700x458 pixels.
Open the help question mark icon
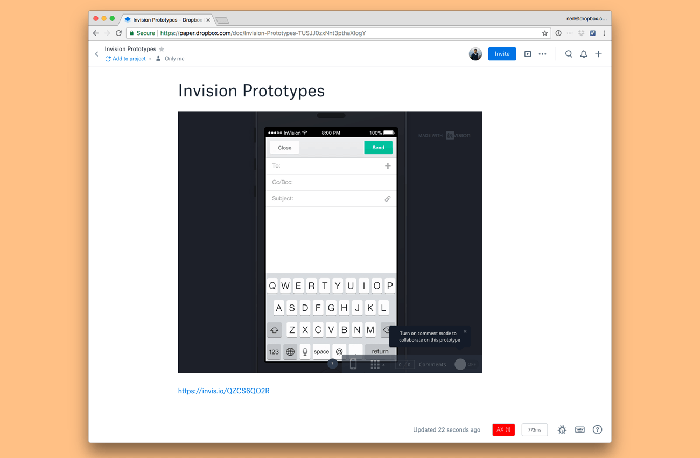(x=597, y=430)
